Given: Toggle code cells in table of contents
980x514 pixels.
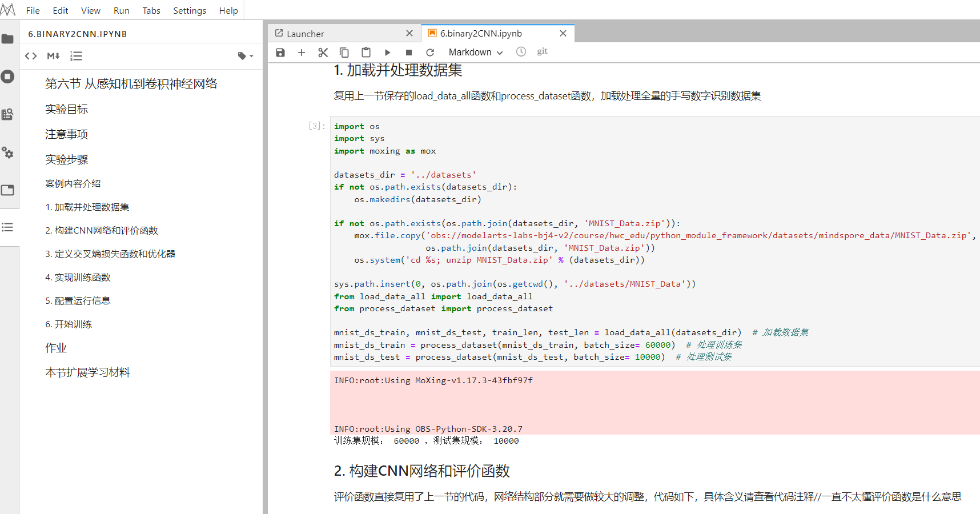Looking at the screenshot, I should (31, 56).
